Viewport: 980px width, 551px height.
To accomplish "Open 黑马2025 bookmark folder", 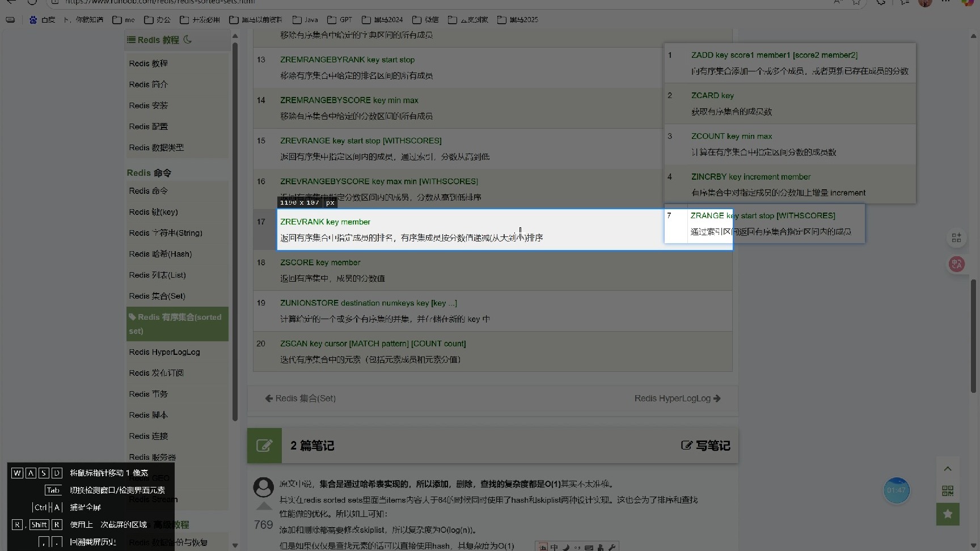I will point(518,20).
